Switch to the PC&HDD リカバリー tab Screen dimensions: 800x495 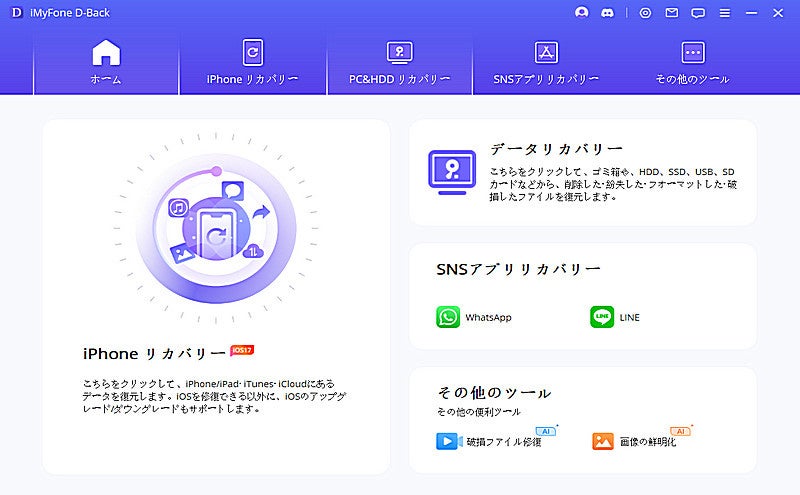[399, 63]
